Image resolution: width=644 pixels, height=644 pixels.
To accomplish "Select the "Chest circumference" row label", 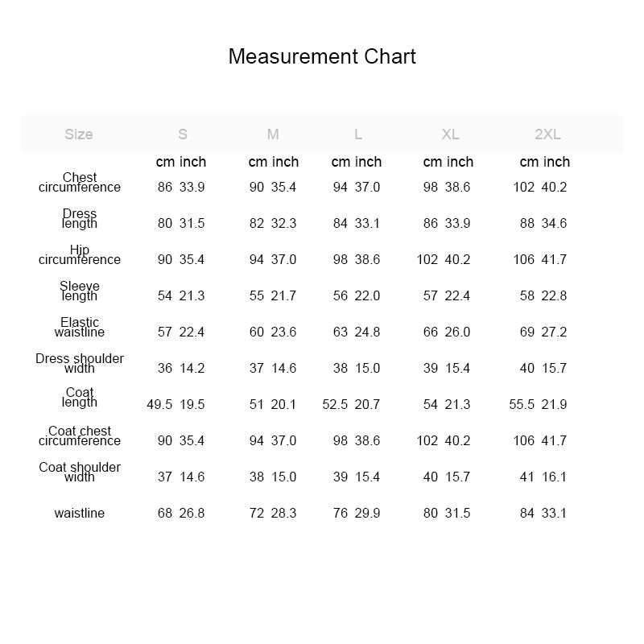I will 80,183.
